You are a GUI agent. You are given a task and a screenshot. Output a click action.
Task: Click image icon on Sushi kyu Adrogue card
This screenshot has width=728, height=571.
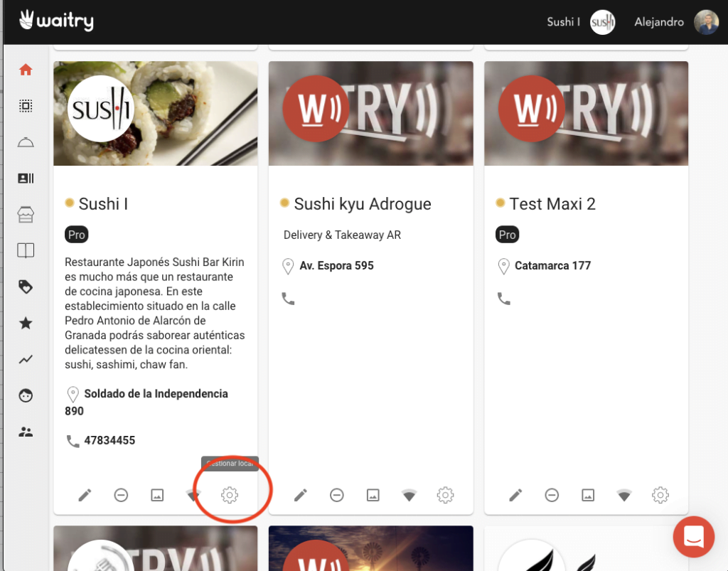[x=373, y=496]
